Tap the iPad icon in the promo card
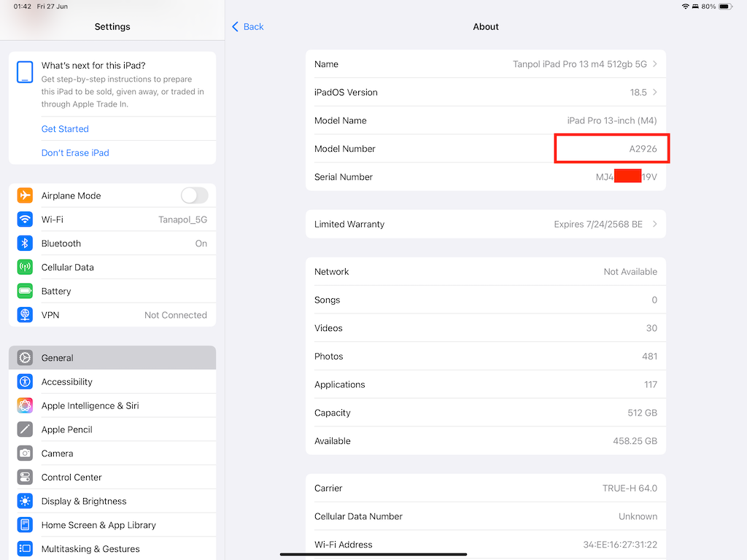The height and width of the screenshot is (560, 747). coord(25,72)
